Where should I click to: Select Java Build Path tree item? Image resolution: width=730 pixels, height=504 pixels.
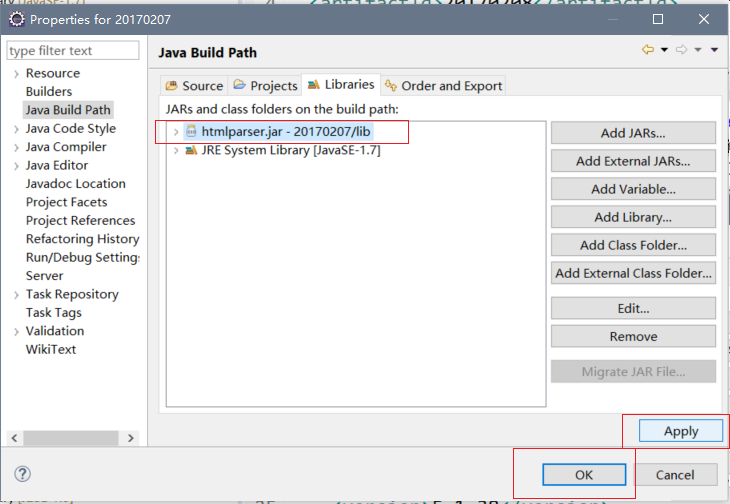[x=68, y=110]
